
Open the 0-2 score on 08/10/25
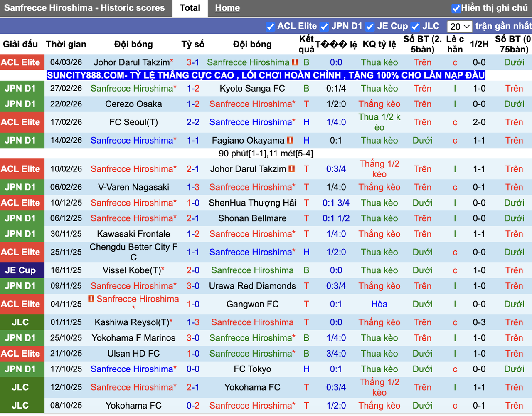click(193, 406)
